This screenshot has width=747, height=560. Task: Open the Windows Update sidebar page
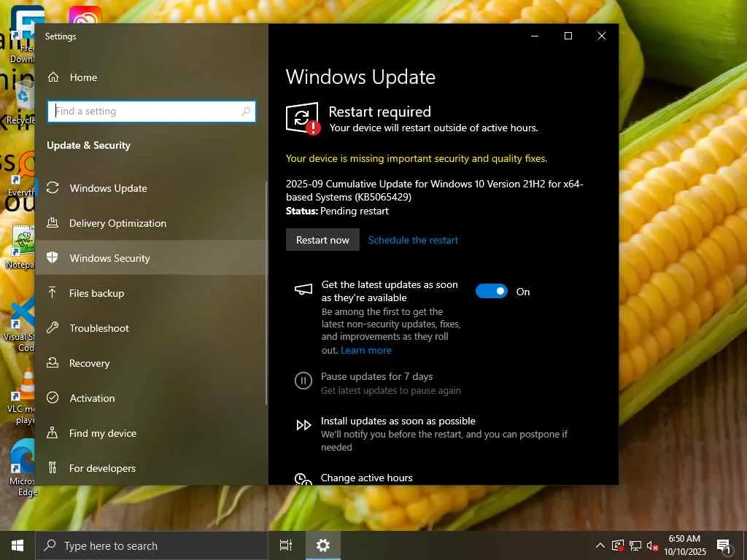coord(150,188)
